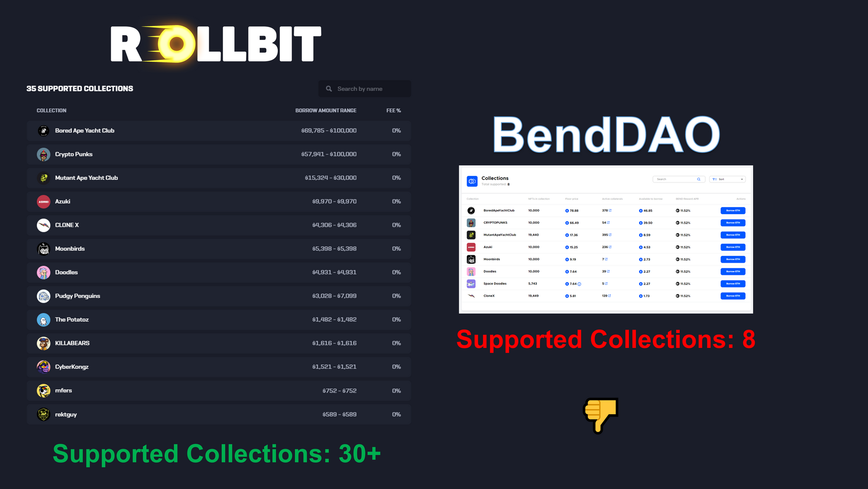Click the mfers collection icon
Image resolution: width=868 pixels, height=489 pixels.
(43, 390)
